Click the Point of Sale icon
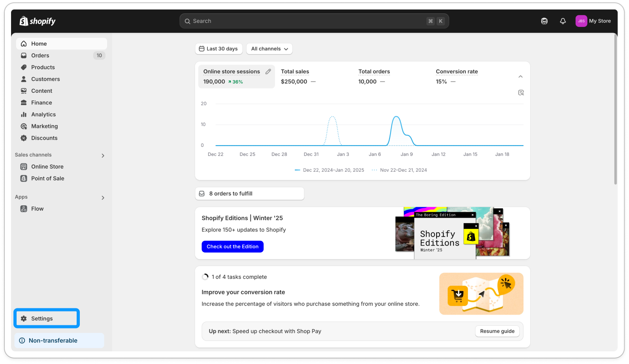The width and height of the screenshot is (629, 364). click(x=24, y=178)
